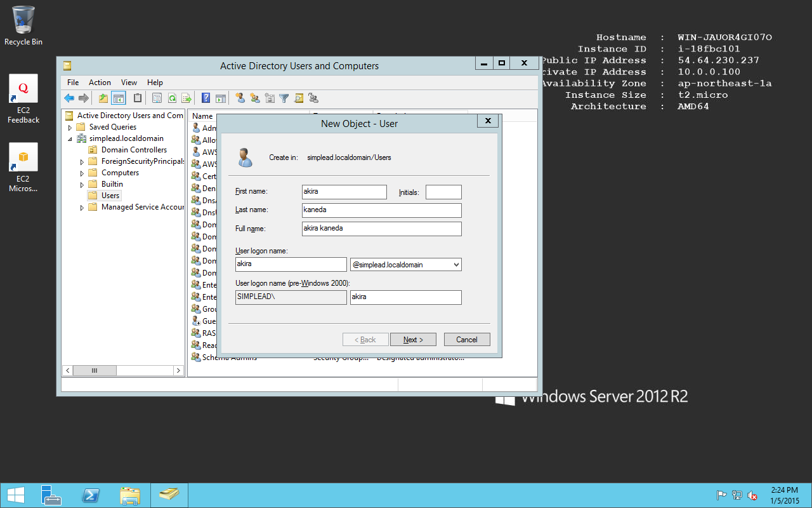Click the tree pane horizontal scrollbar right arrow
The image size is (812, 508).
[178, 370]
